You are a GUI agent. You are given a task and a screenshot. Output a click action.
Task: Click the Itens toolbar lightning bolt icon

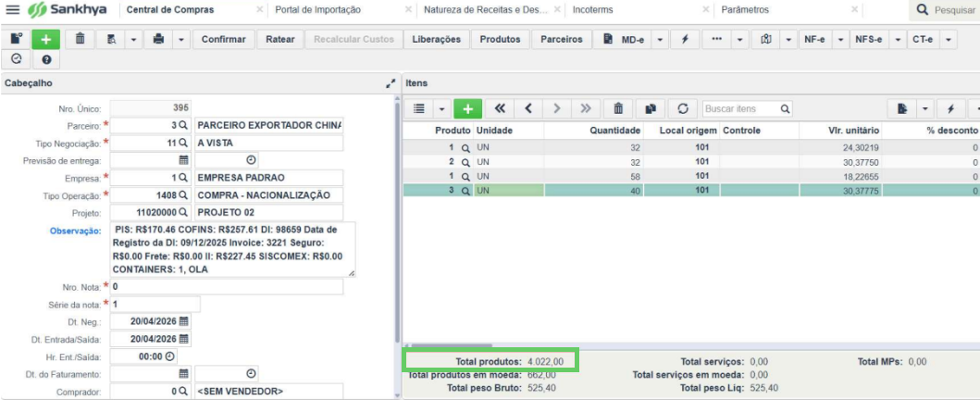pyautogui.click(x=950, y=108)
